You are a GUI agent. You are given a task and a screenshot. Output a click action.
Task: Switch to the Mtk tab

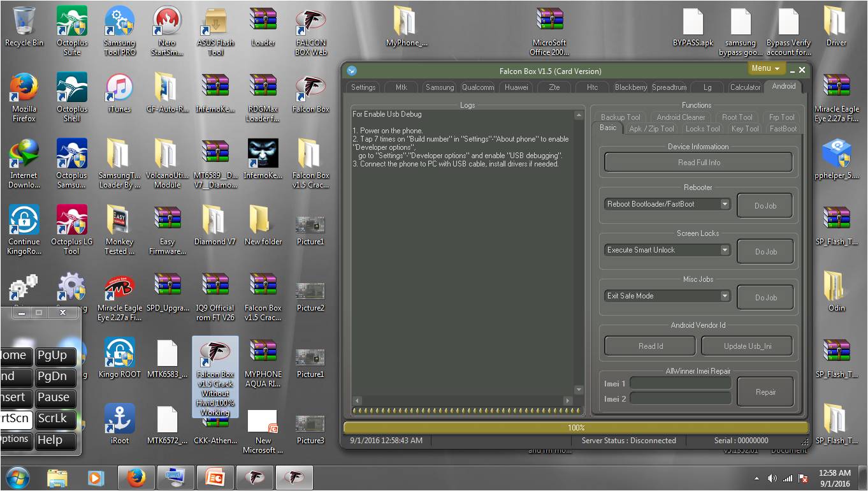click(401, 87)
